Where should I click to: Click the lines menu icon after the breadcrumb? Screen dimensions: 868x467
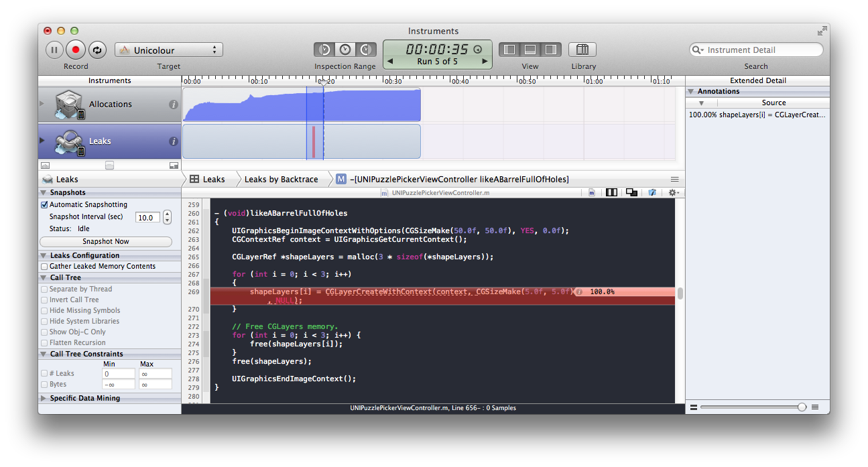point(675,180)
